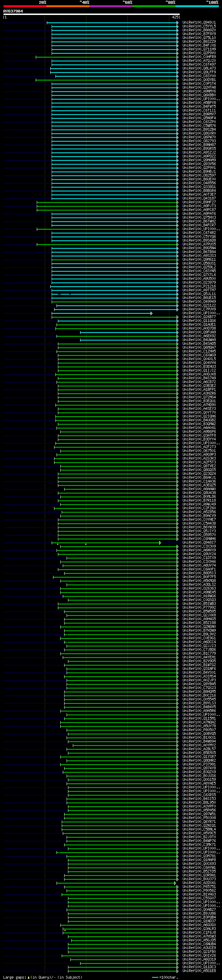Viewport: 222px width, 980px height.
Task: Click hit label UniRef100_Q11QG6
Action: 199,321
